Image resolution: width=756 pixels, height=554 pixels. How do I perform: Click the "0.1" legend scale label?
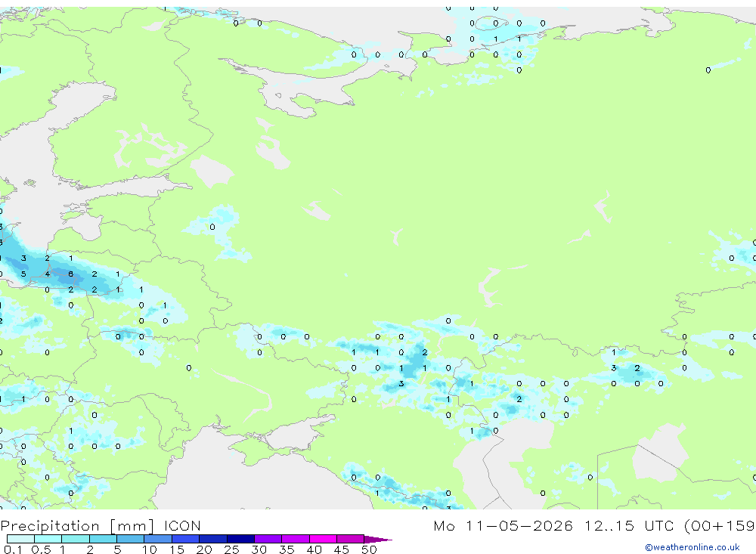(13, 549)
